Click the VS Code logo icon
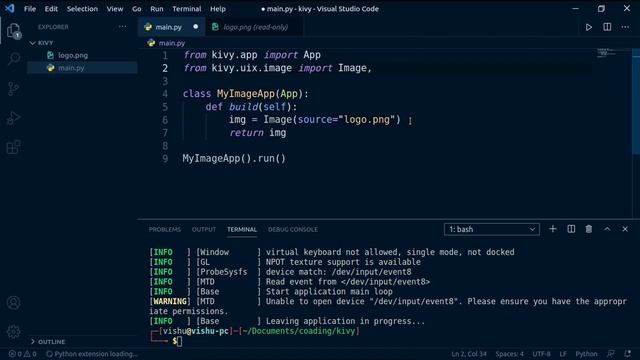Viewport: 640px width, 360px height. click(10, 8)
